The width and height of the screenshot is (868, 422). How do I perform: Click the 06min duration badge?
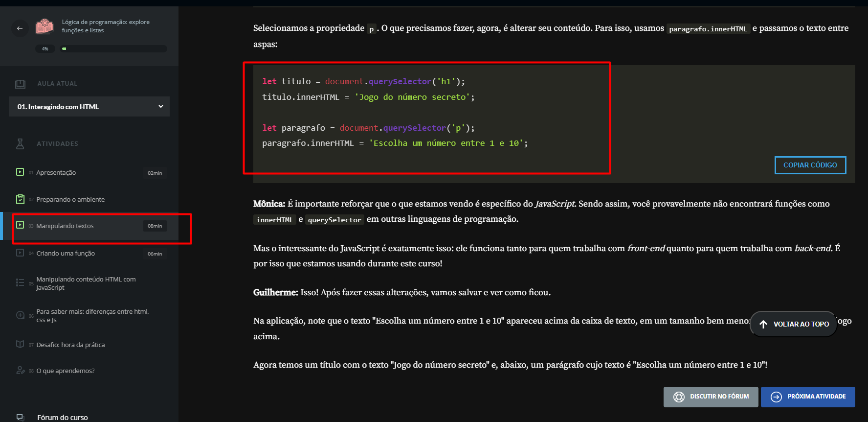(155, 254)
